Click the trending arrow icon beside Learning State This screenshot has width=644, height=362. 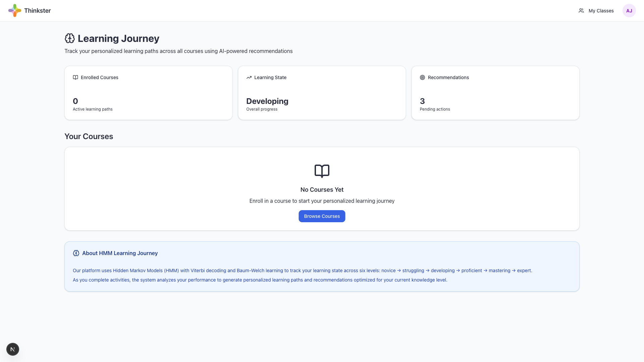pos(249,77)
